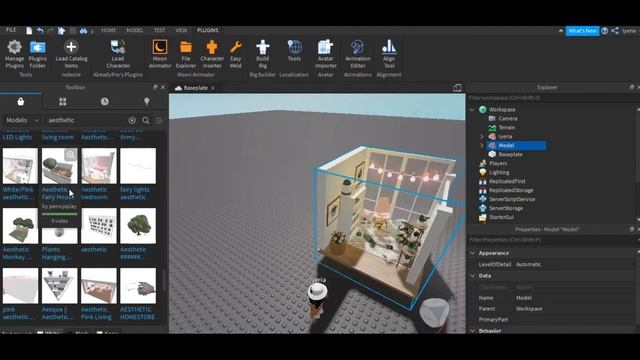Clear the toolbox search field
The height and width of the screenshot is (360, 640).
132,120
